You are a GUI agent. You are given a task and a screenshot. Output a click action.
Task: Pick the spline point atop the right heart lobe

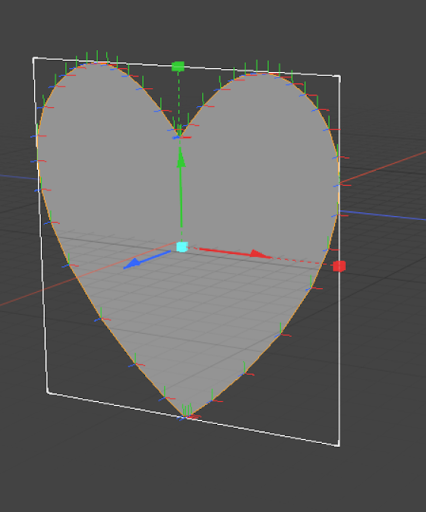(x=262, y=73)
